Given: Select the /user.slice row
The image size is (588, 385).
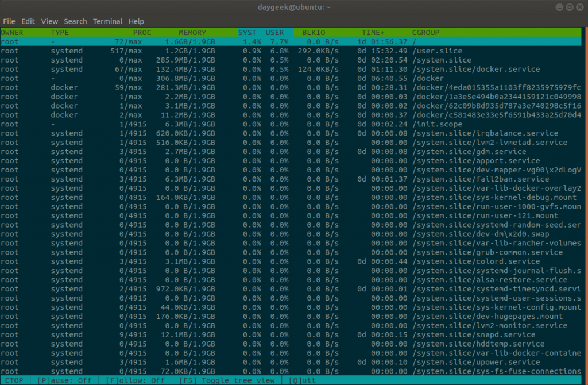Looking at the screenshot, I should (x=230, y=51).
